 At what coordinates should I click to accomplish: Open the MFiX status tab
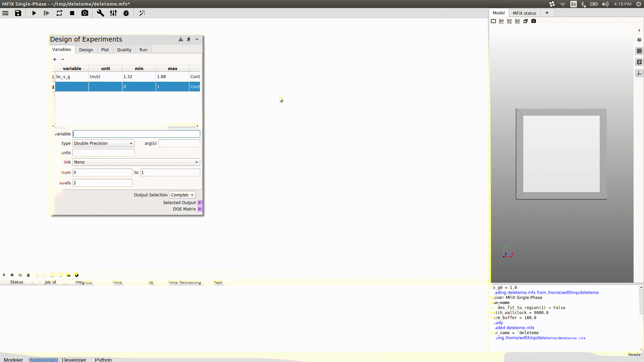[x=524, y=13]
